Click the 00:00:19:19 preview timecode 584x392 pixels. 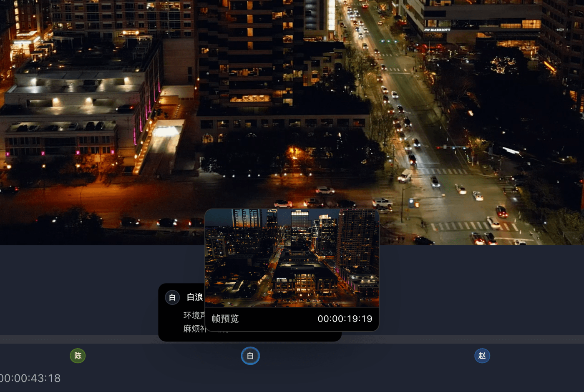pos(345,319)
